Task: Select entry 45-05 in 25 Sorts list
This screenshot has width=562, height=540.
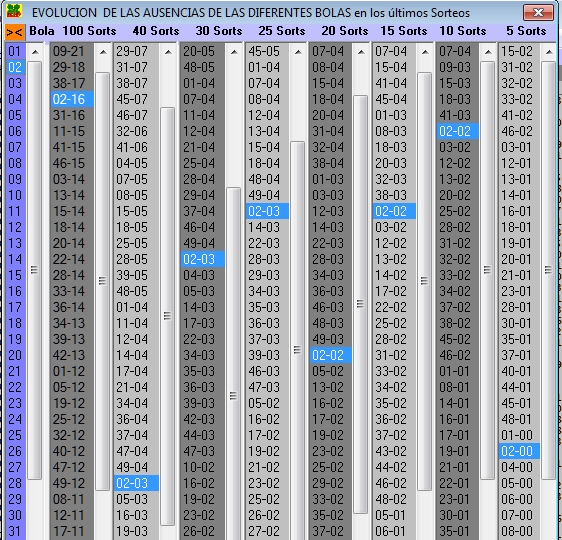Action: pyautogui.click(x=267, y=51)
